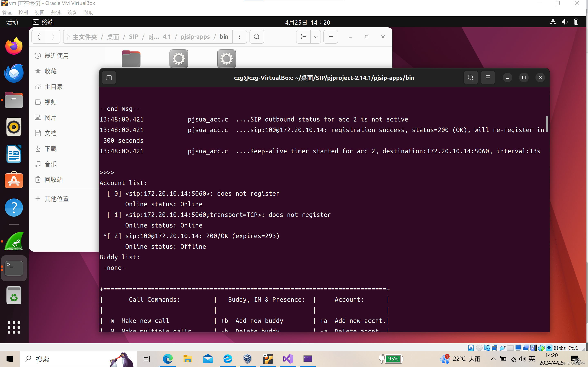Open the Terminal from the dock
The height and width of the screenshot is (367, 588).
(x=14, y=268)
